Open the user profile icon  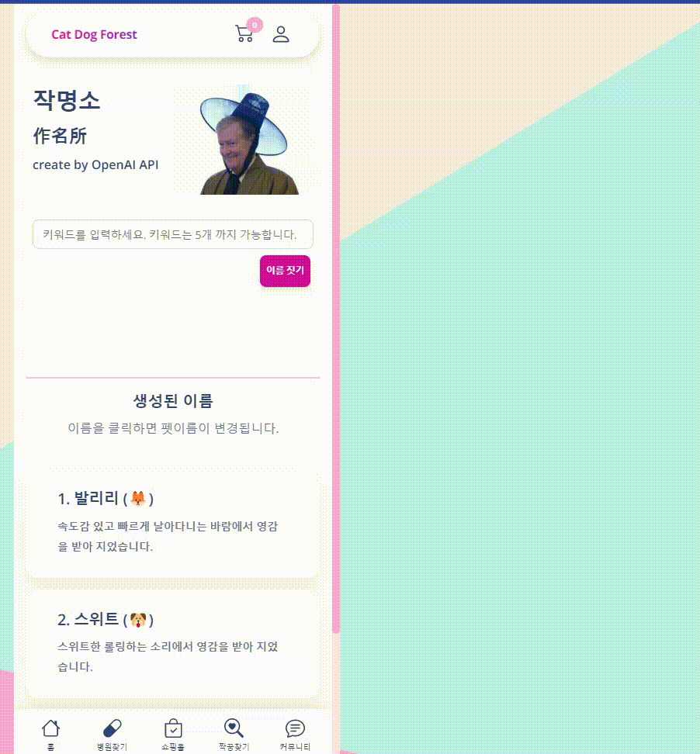281,34
